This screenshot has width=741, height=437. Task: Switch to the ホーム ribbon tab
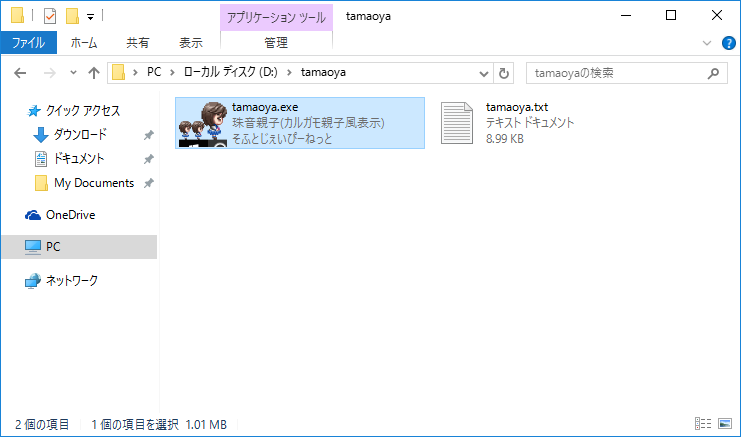pyautogui.click(x=84, y=43)
